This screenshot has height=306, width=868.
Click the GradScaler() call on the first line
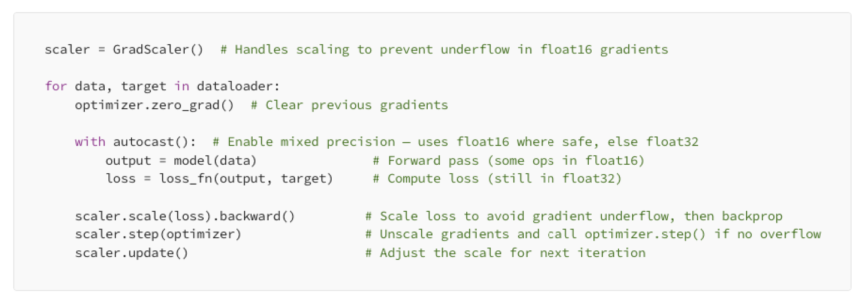pyautogui.click(x=158, y=50)
